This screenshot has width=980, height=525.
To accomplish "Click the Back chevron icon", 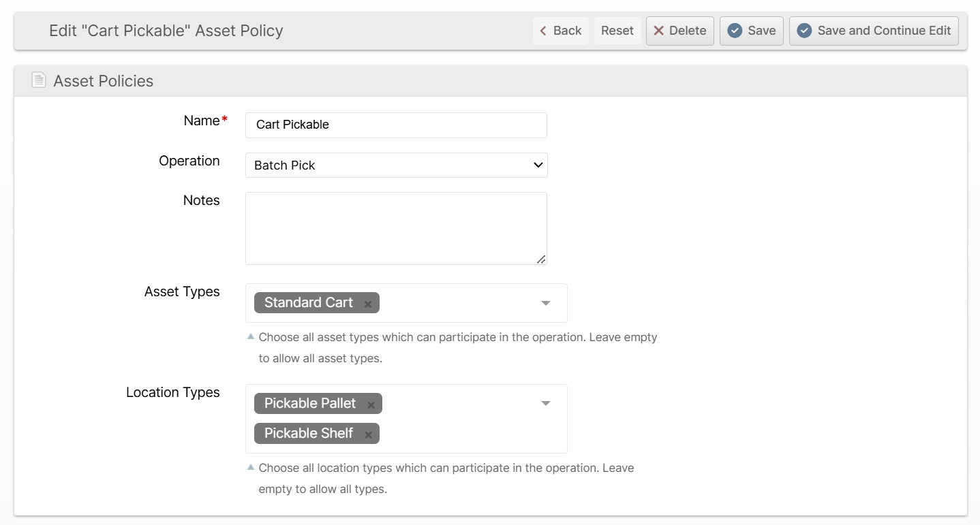I will point(543,31).
